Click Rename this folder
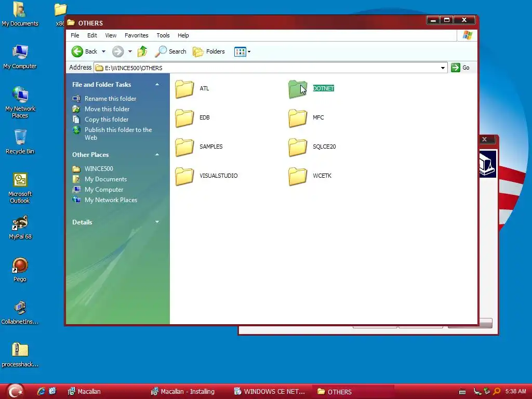Screen dimensions: 532x399 [x=110, y=99]
